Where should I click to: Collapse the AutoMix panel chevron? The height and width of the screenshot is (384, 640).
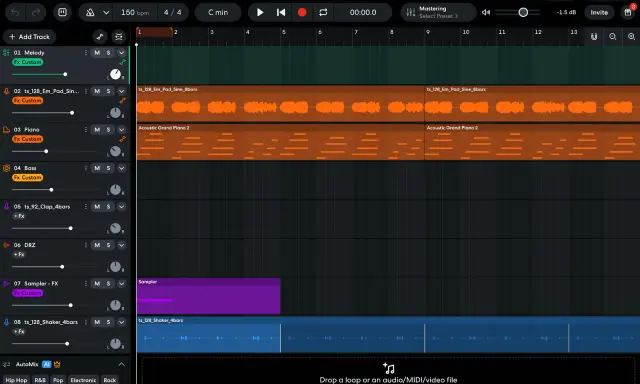(x=121, y=364)
